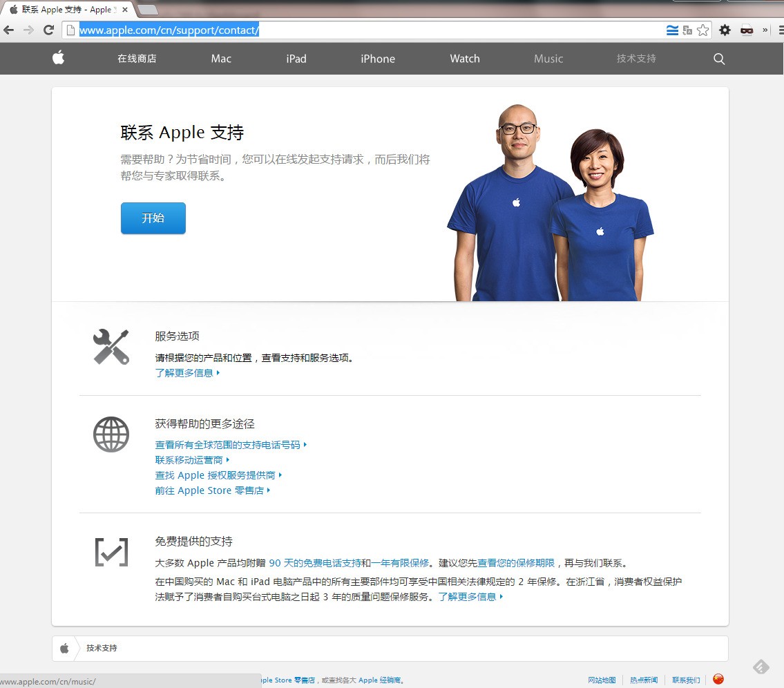Click the blue wave extension icon in address bar
The height and width of the screenshot is (688, 784).
tap(671, 30)
